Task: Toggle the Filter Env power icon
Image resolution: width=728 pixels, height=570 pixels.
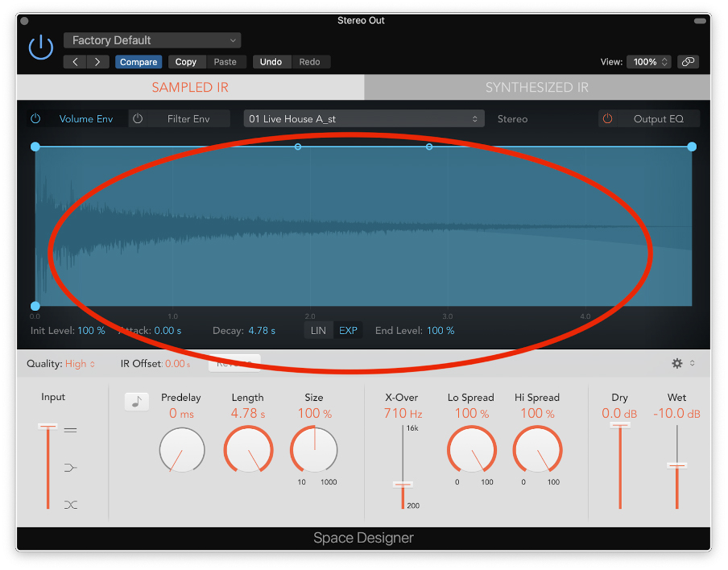Action: [138, 119]
